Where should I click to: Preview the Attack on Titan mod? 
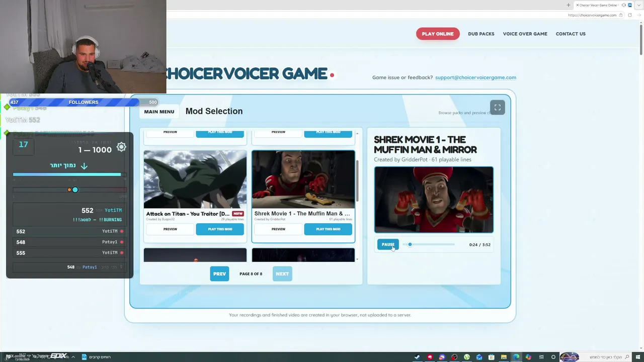[170, 229]
